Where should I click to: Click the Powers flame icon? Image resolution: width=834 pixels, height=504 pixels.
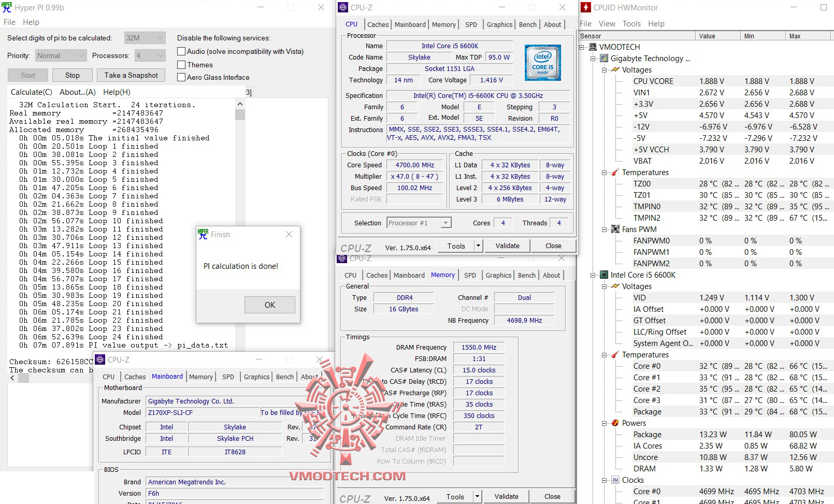point(615,423)
